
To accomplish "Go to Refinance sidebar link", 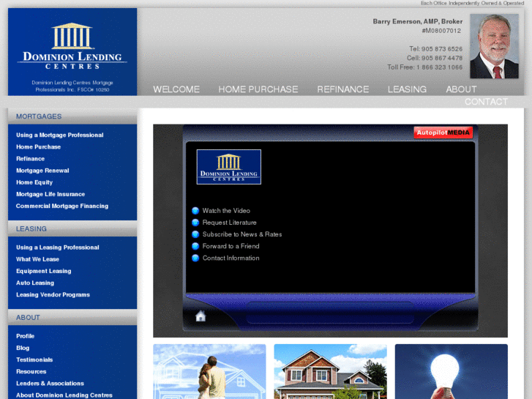I will (30, 159).
